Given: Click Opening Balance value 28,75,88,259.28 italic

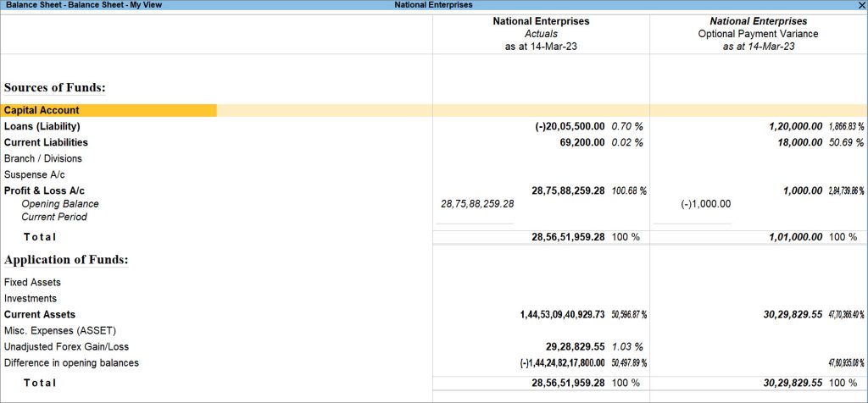Looking at the screenshot, I should pyautogui.click(x=476, y=204).
